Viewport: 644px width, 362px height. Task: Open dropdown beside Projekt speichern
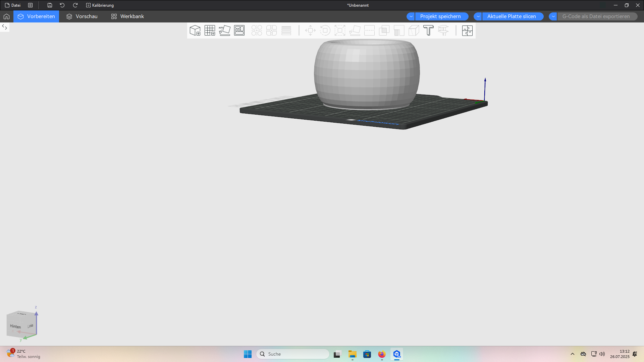[x=411, y=16]
